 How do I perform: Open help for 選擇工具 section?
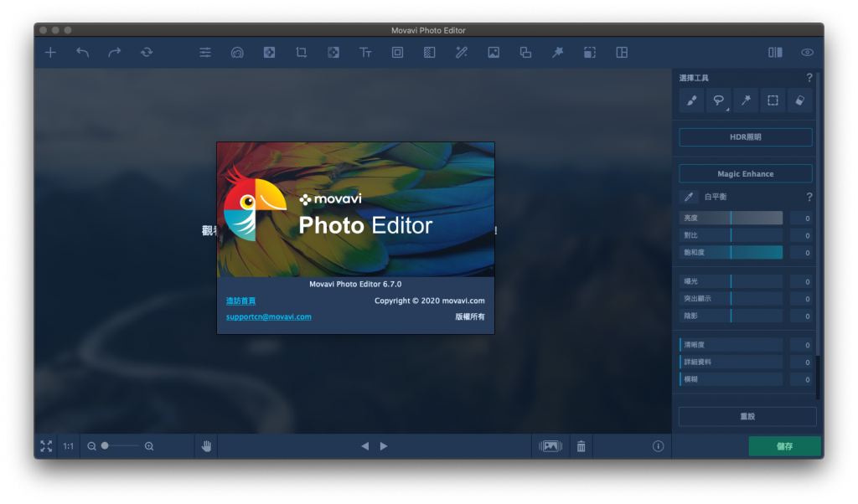(x=809, y=78)
